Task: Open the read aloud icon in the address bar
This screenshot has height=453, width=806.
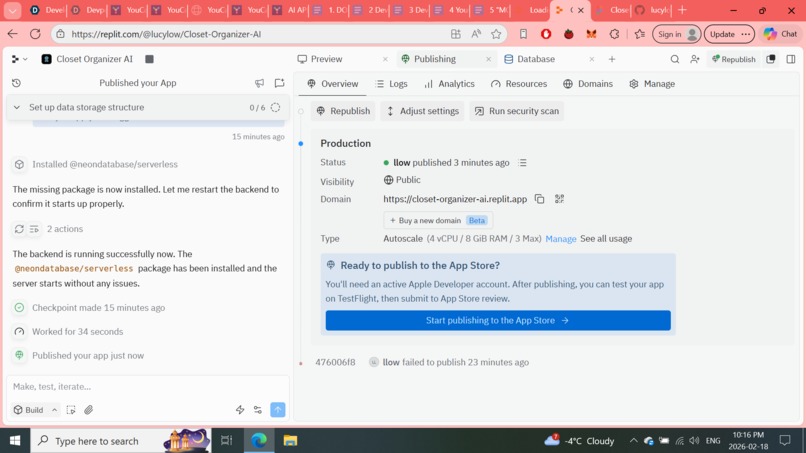Action: [476, 34]
